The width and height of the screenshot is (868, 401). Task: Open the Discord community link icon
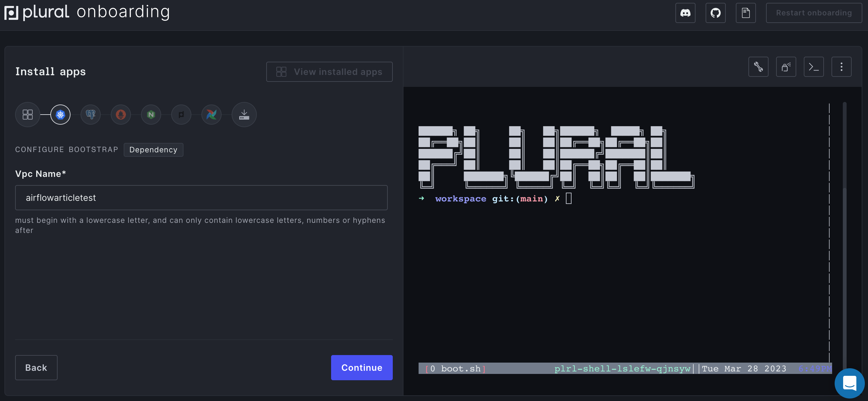[x=685, y=13]
